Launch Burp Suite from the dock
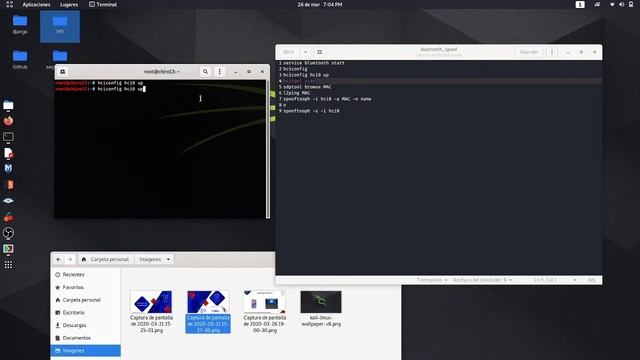The image size is (640, 360). pyautogui.click(x=8, y=184)
